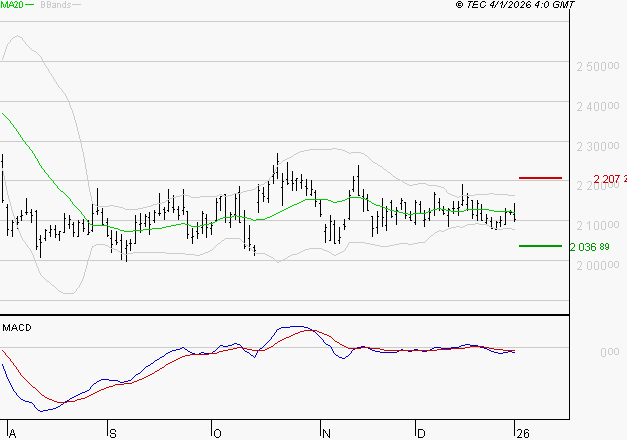627x440 pixels.
Task: Click the 2 500 price axis label
Action: [598, 66]
